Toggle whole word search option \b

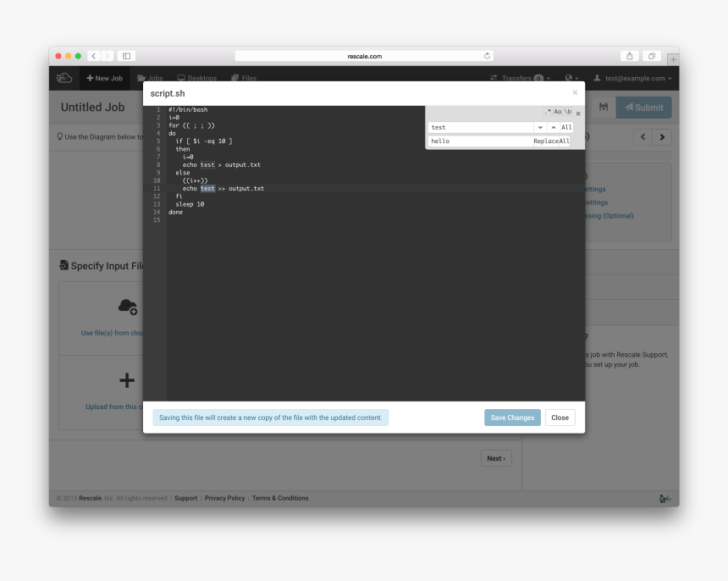tap(567, 112)
